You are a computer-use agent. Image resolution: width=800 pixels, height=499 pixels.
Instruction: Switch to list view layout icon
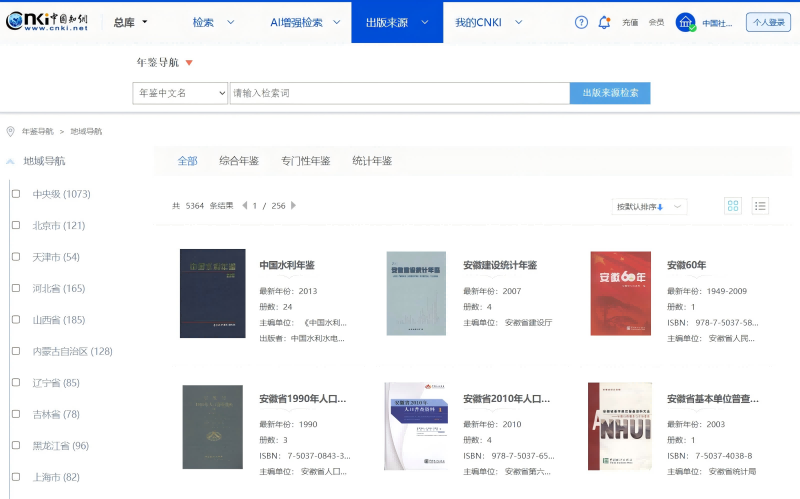coord(760,206)
